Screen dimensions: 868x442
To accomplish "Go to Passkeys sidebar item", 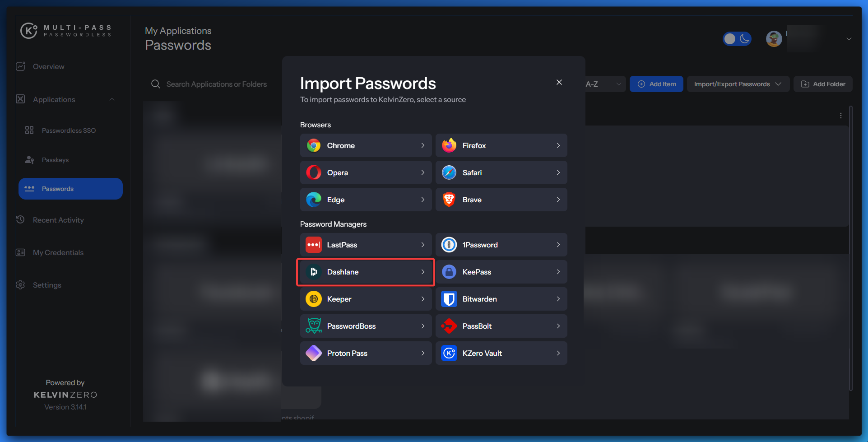I will [55, 160].
